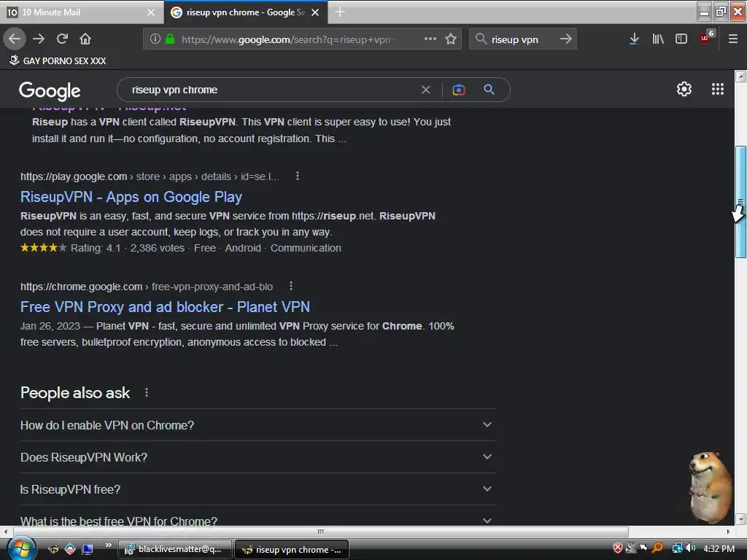Click the vertical scrollbar thumb
Screen dimensions: 747x560
click(x=740, y=202)
